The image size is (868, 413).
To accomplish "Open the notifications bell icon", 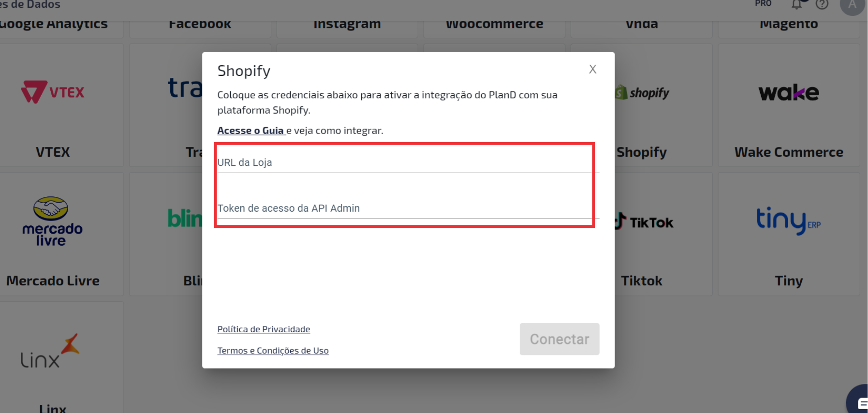I will pyautogui.click(x=797, y=4).
